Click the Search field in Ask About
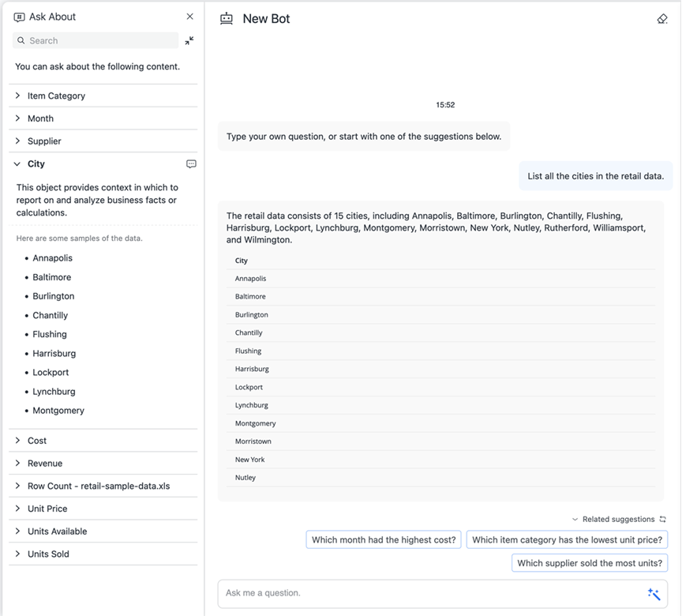Image resolution: width=682 pixels, height=616 pixels. click(99, 40)
